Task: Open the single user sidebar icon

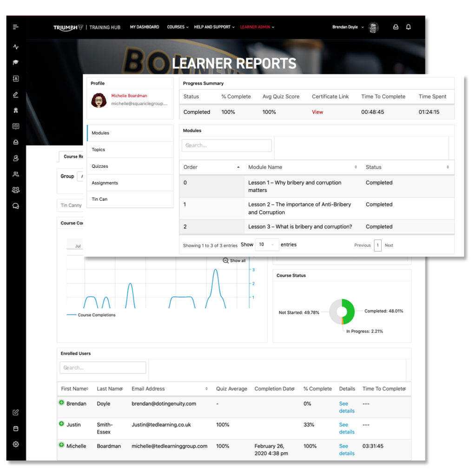Action: point(16,158)
